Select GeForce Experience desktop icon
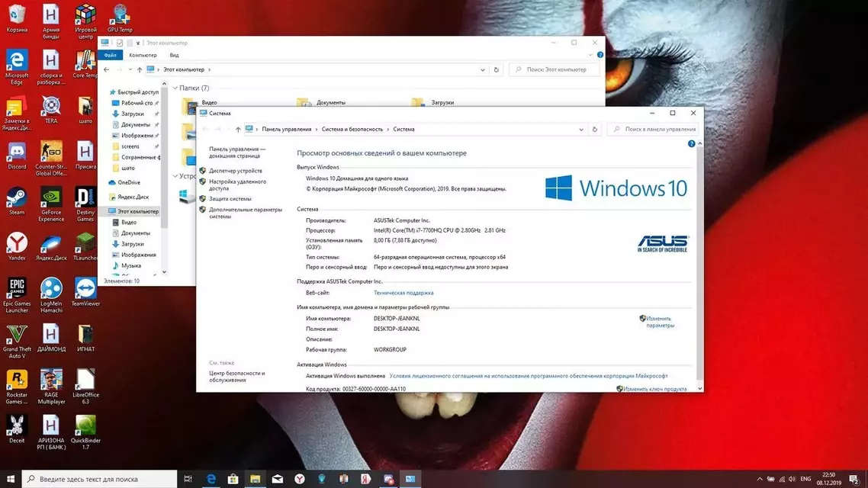 coord(51,204)
